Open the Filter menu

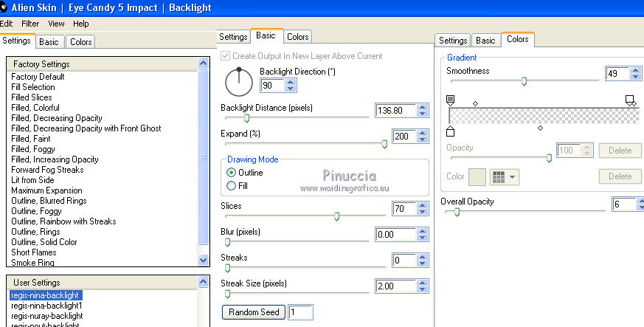30,24
